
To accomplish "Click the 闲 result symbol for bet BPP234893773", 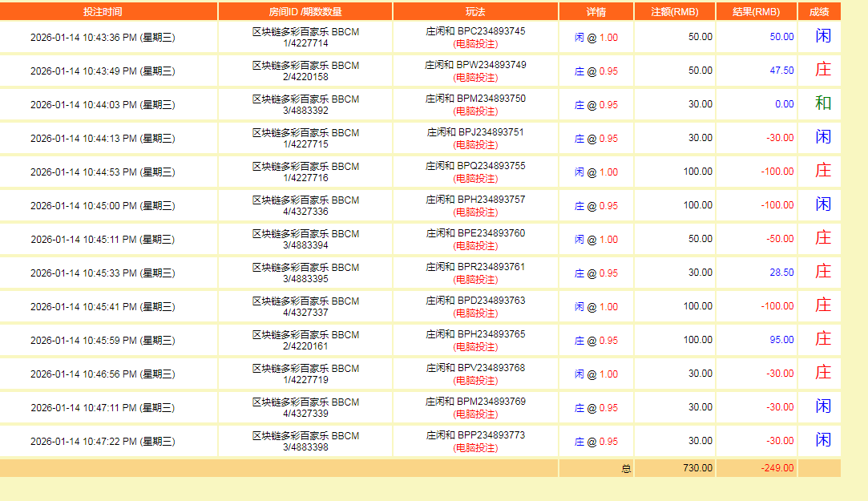I will pyautogui.click(x=822, y=440).
